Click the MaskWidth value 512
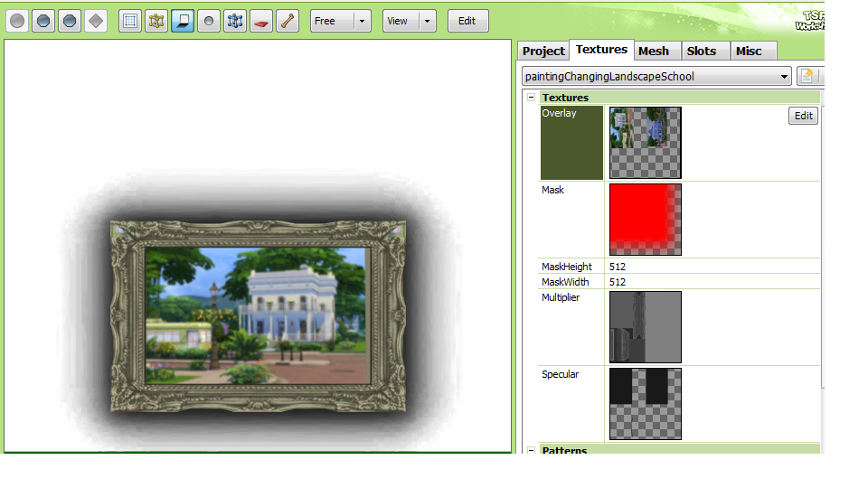Viewport: 868px width, 488px height. [x=618, y=282]
